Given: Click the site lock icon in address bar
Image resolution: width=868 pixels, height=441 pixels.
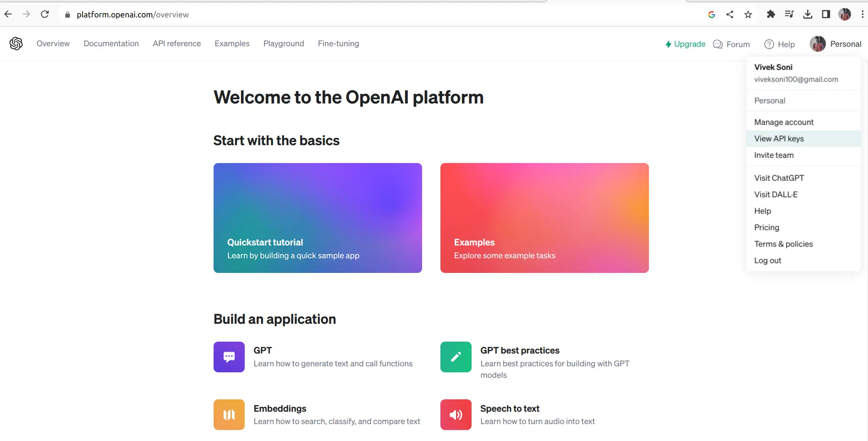Looking at the screenshot, I should click(x=68, y=15).
